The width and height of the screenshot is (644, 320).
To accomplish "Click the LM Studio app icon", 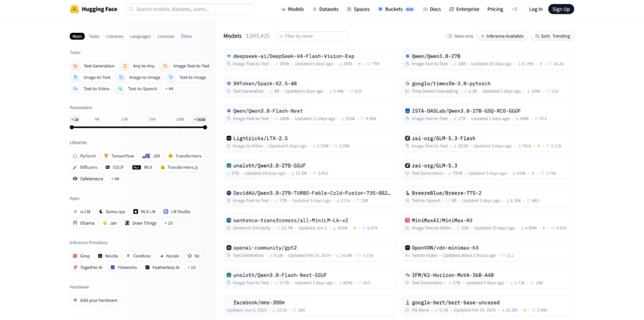I will coord(166,211).
